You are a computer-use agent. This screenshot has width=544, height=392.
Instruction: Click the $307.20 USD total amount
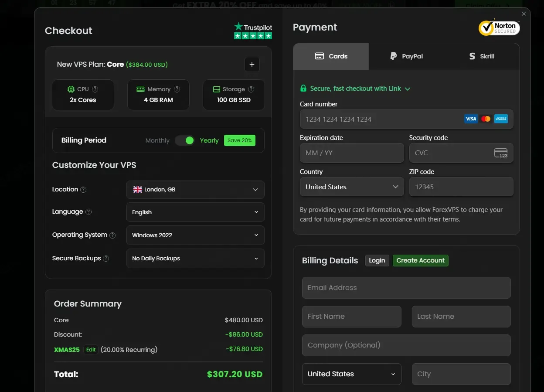tap(235, 374)
